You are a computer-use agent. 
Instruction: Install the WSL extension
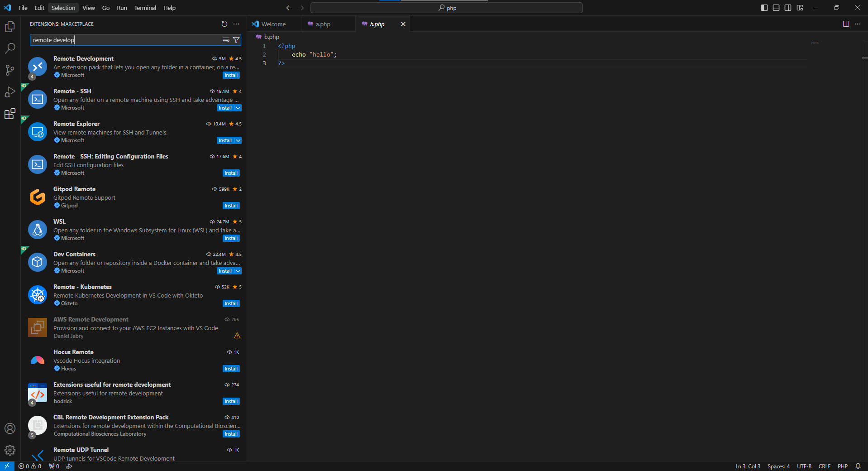click(231, 238)
